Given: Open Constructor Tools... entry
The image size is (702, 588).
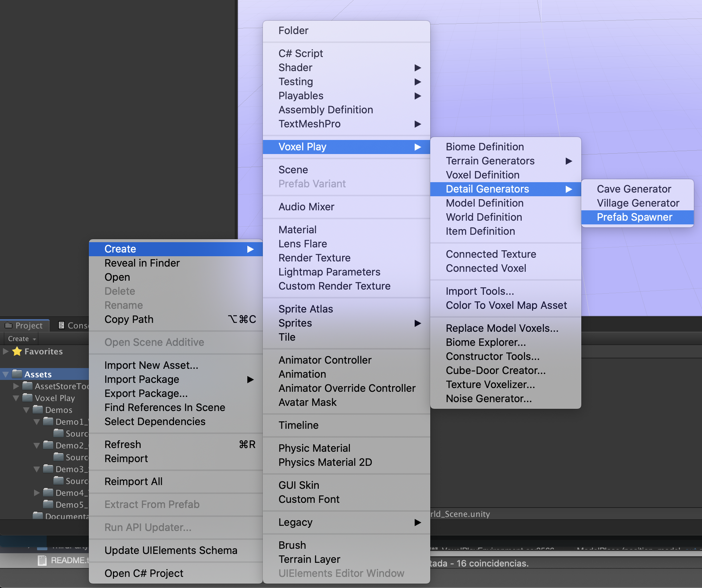Looking at the screenshot, I should point(505,357).
